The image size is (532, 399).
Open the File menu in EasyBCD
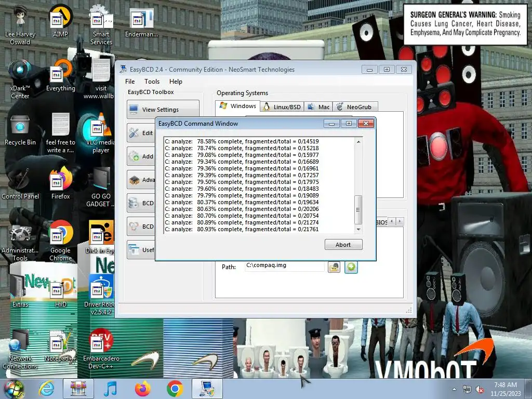tap(129, 82)
